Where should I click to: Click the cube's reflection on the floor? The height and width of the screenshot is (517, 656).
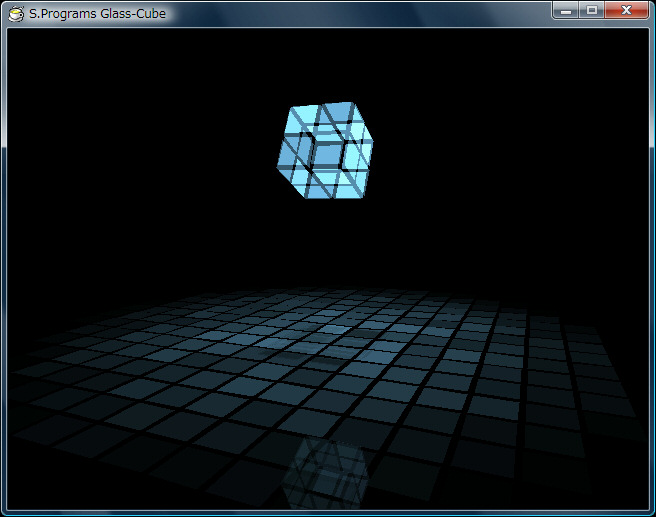[325, 472]
